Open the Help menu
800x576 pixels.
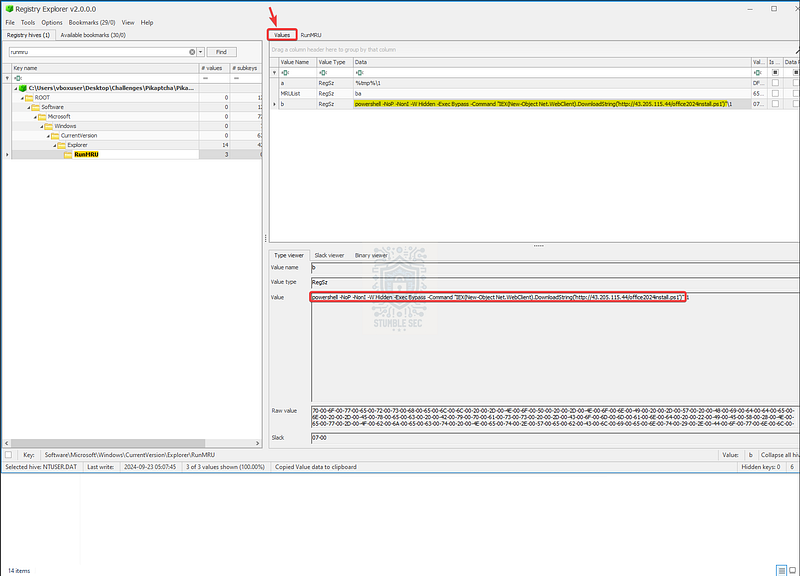click(x=147, y=22)
